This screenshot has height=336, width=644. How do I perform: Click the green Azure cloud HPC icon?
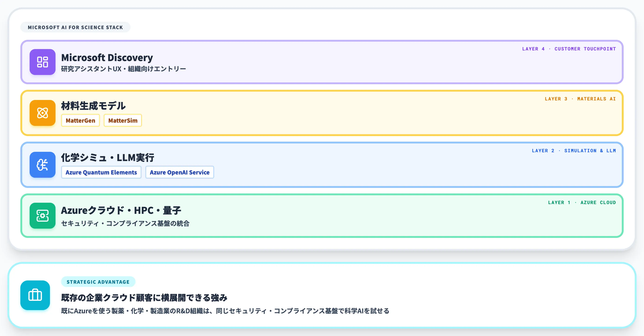coord(43,215)
